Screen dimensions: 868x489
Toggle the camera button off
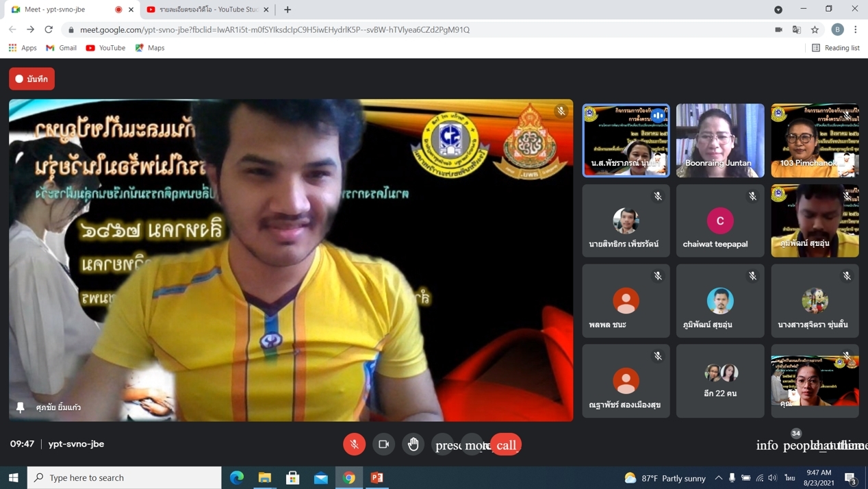[383, 444]
